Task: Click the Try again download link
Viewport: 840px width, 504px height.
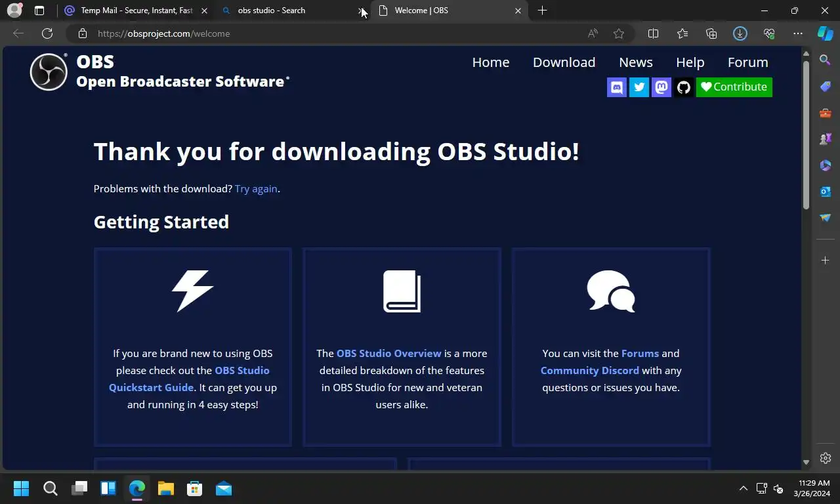Action: click(x=256, y=188)
